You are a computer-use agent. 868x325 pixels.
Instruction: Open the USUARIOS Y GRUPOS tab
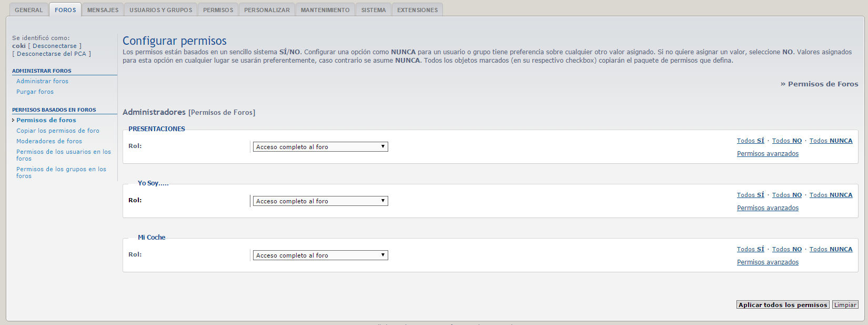(x=160, y=10)
